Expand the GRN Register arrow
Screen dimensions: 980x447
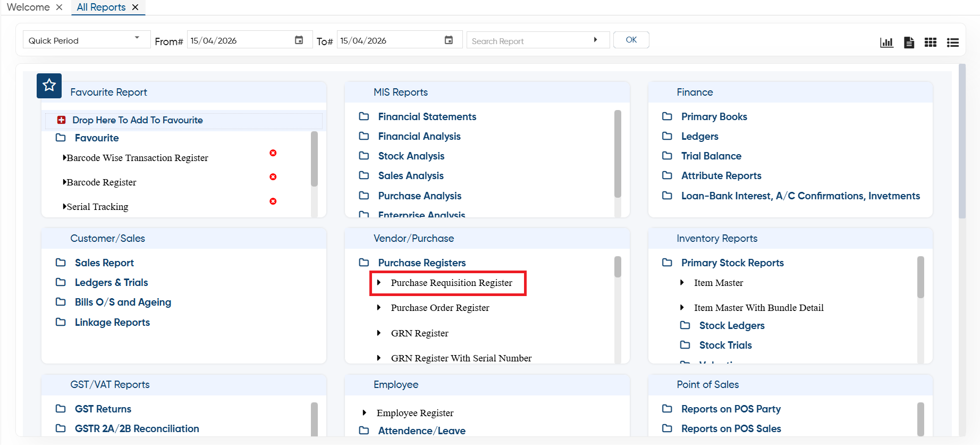click(x=379, y=333)
